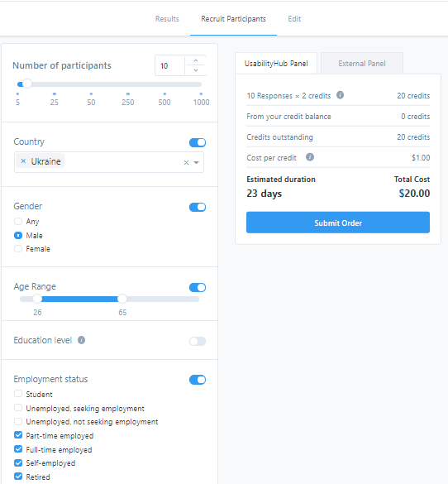Turn off the Age Range toggle
The width and height of the screenshot is (448, 484).
point(198,287)
